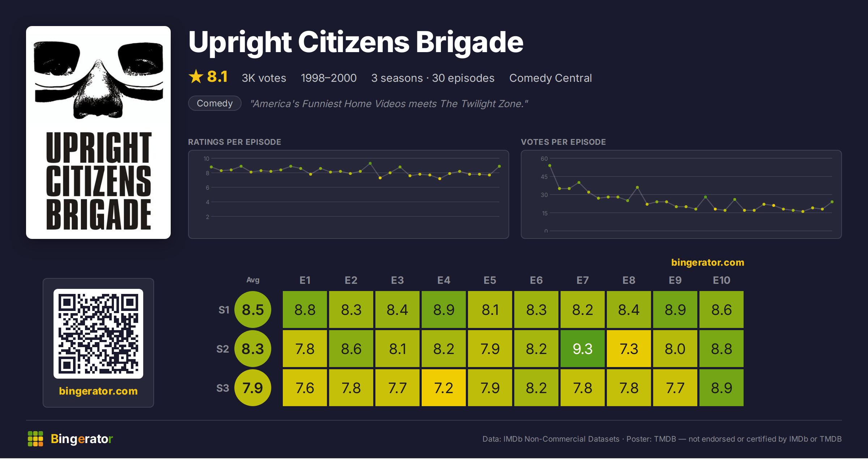The height and width of the screenshot is (459, 868).
Task: Select the 7.2 rated S3 E4 cell
Action: [x=444, y=388]
